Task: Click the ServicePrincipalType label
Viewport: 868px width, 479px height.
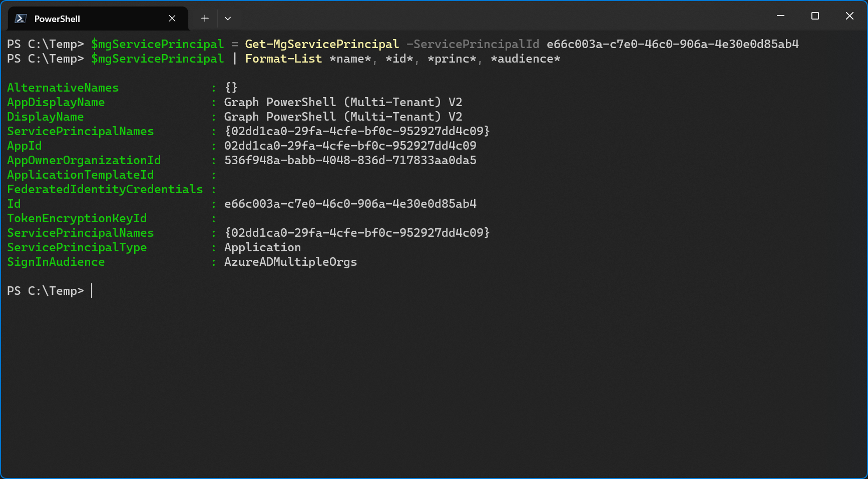Action: 77,247
